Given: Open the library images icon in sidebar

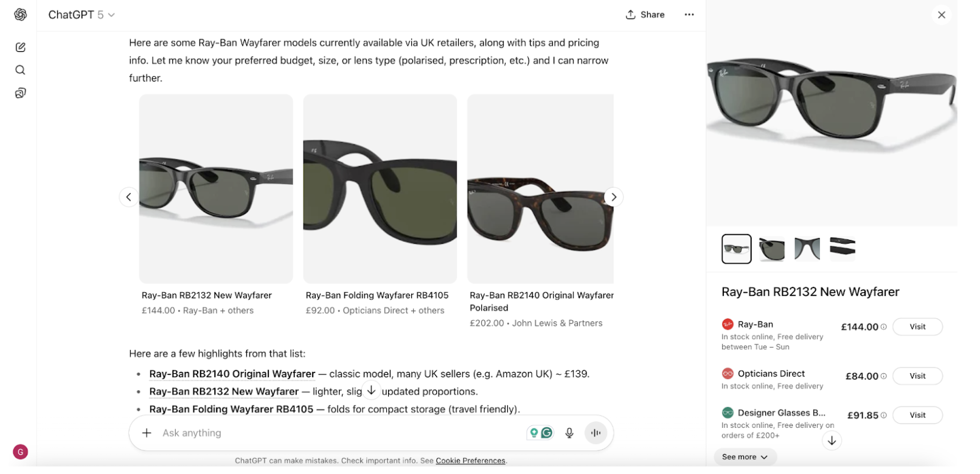Looking at the screenshot, I should point(21,93).
